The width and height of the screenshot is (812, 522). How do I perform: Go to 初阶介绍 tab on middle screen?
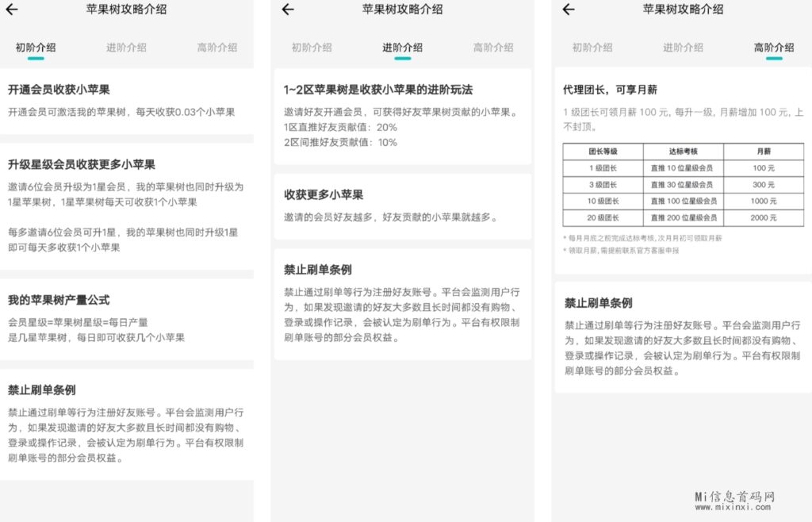pyautogui.click(x=312, y=48)
